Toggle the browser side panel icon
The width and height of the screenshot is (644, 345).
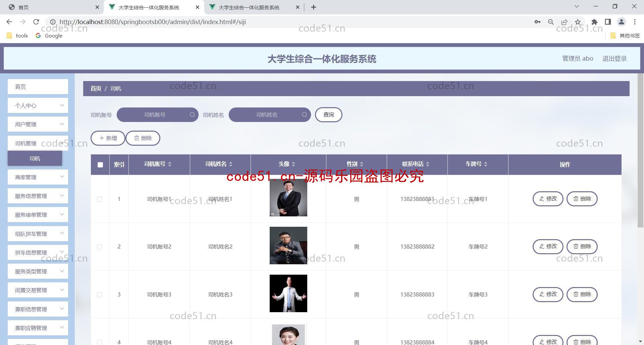[x=608, y=22]
